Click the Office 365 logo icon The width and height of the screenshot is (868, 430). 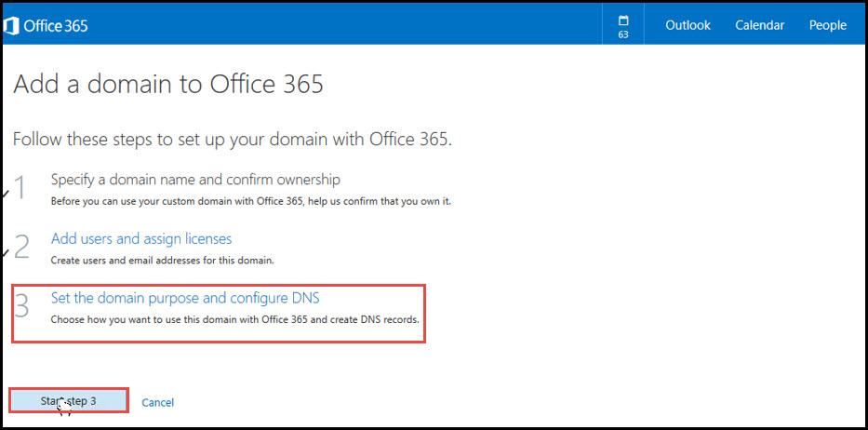11,25
